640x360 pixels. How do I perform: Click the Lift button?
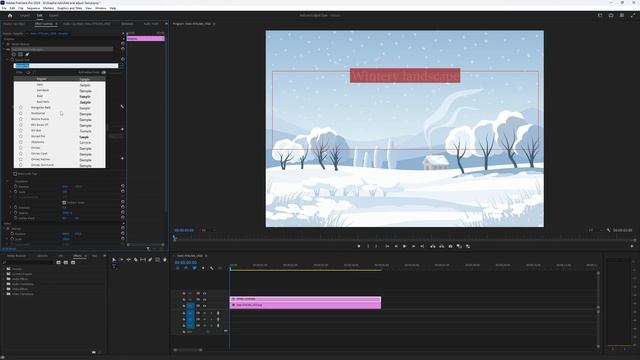point(433,246)
